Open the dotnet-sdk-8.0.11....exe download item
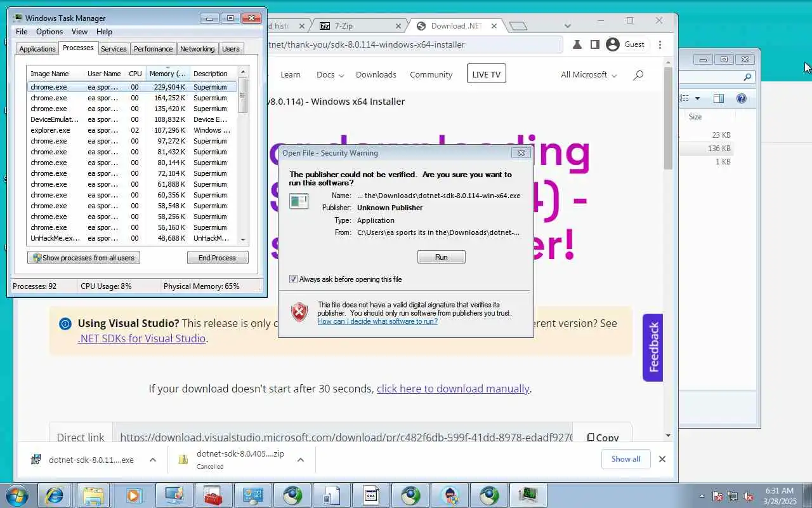Image resolution: width=812 pixels, height=508 pixels. click(83, 460)
